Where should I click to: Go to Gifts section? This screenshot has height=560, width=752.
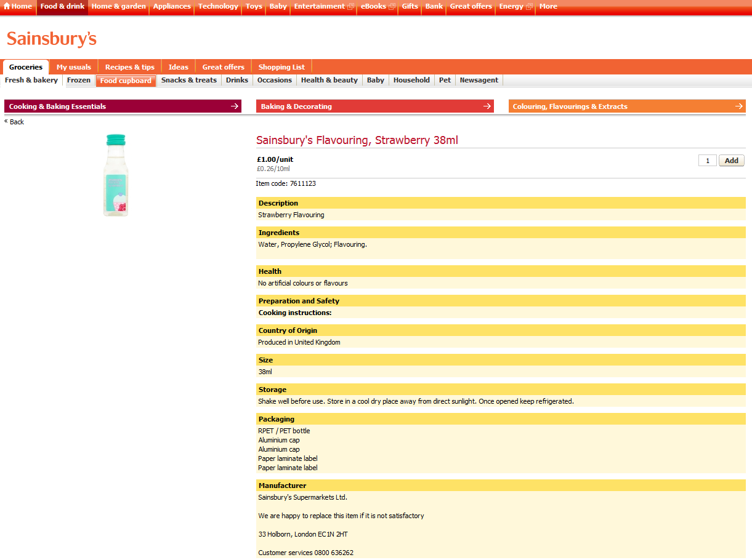[410, 6]
